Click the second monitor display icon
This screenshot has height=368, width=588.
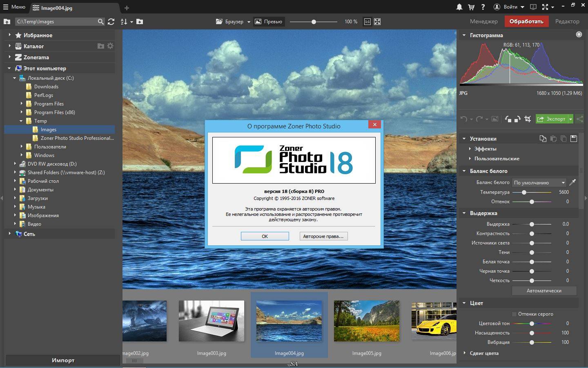(533, 7)
